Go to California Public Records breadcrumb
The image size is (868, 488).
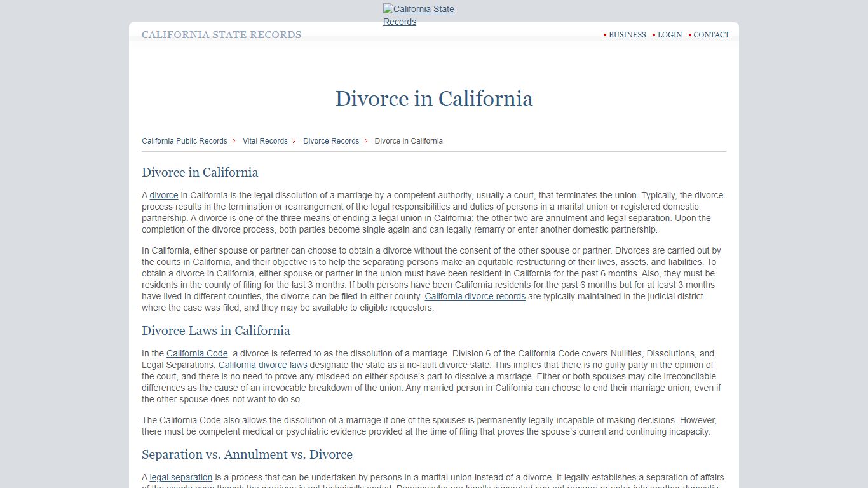[184, 141]
